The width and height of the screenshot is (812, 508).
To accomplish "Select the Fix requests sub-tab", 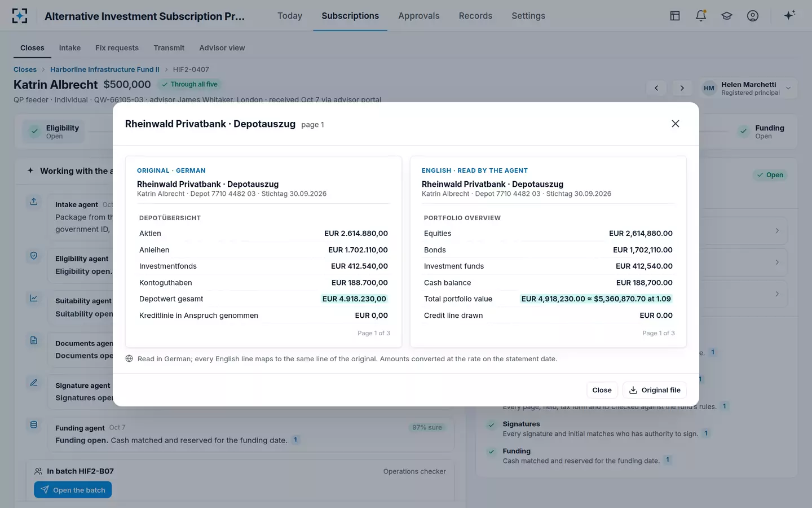I will (x=117, y=48).
